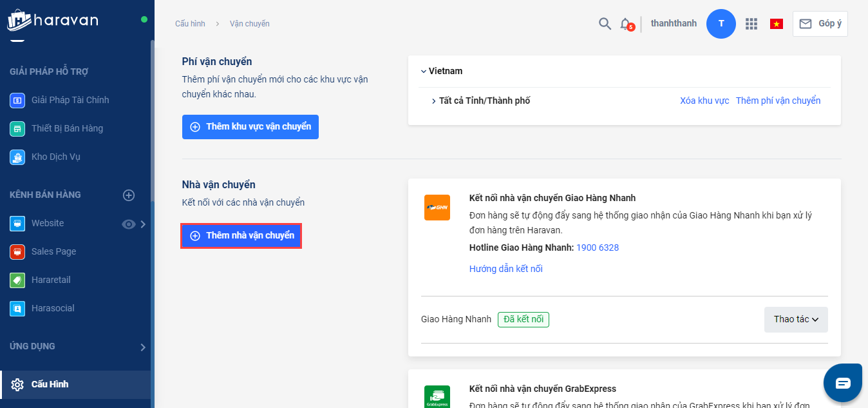
Task: Go to Harasocial channel
Action: 53,308
